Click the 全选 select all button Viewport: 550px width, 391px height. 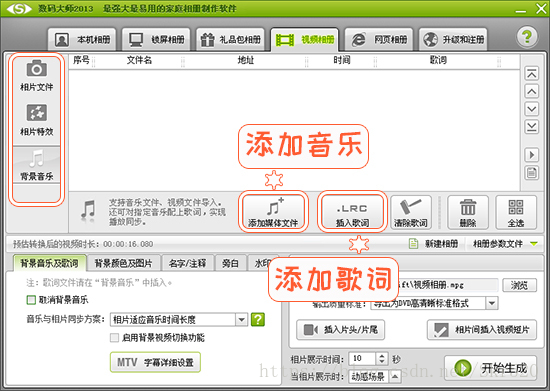[516, 213]
